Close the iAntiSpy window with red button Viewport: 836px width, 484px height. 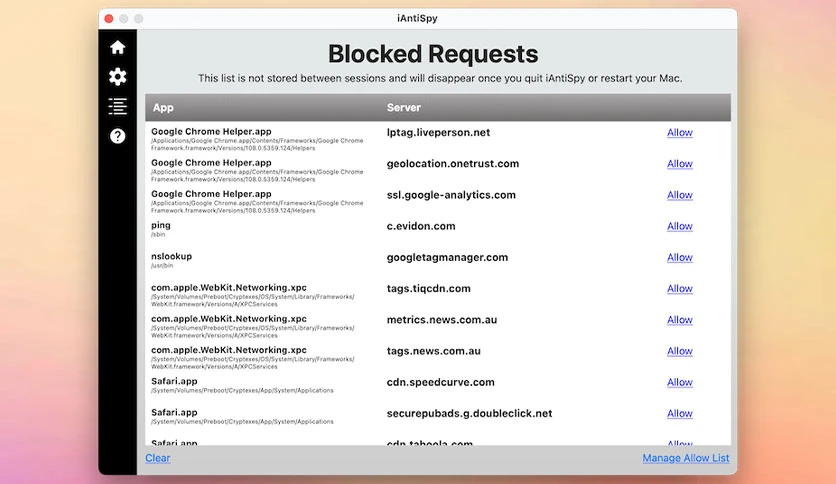pos(109,19)
